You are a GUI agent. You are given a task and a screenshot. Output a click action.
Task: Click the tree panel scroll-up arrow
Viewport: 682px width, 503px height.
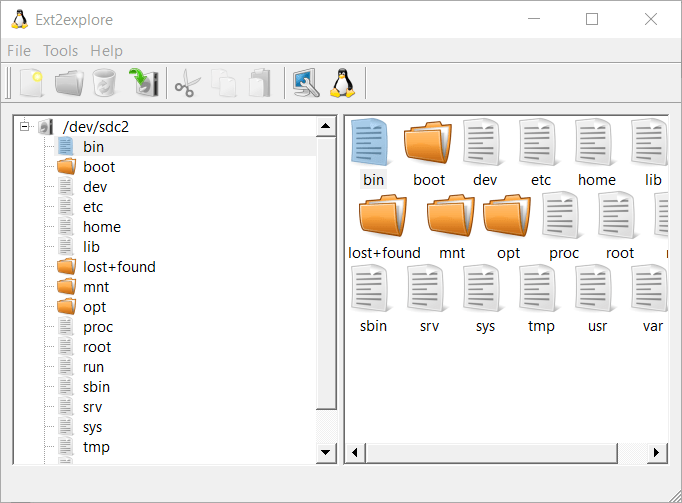(326, 127)
